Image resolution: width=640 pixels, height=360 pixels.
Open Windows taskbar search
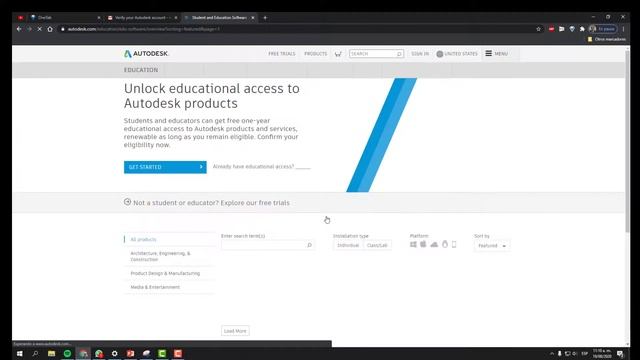(35, 353)
